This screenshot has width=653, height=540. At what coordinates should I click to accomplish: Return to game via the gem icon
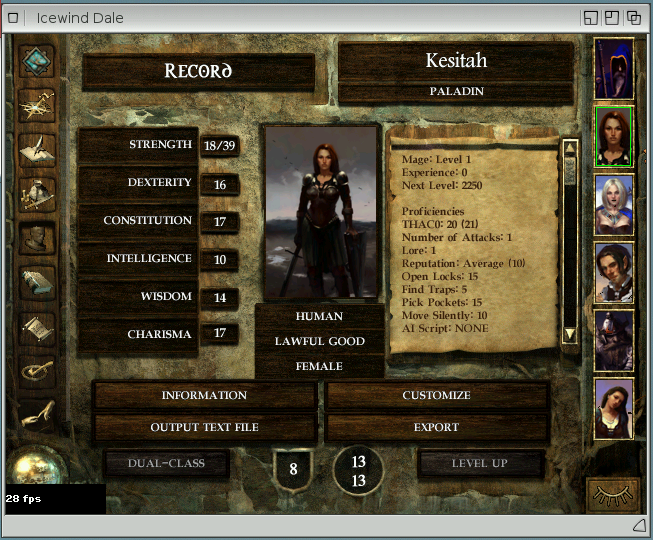pyautogui.click(x=37, y=62)
